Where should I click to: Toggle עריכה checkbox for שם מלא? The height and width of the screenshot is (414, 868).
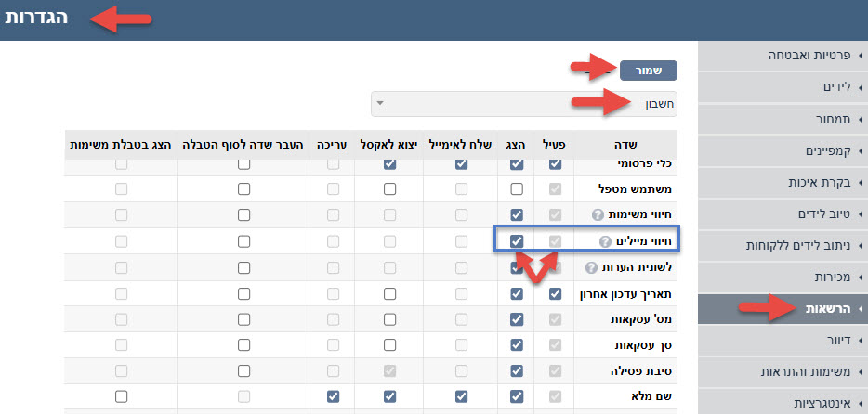[333, 396]
